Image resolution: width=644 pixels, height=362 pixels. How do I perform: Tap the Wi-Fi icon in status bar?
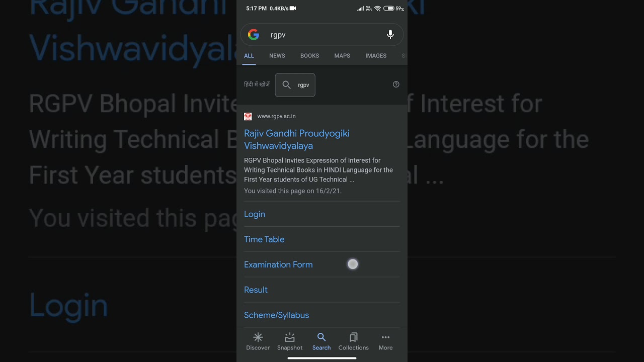pyautogui.click(x=377, y=9)
